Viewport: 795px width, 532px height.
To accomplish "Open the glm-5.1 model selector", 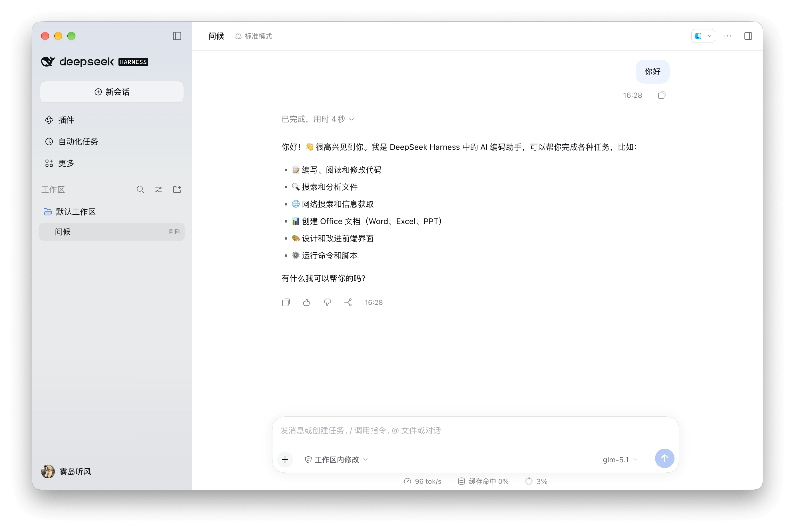I will pos(620,460).
